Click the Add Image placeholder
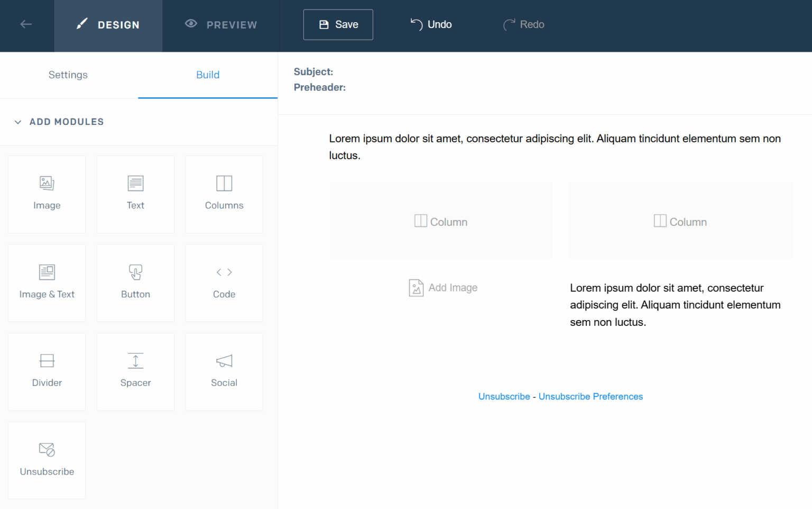The width and height of the screenshot is (812, 509). click(443, 288)
